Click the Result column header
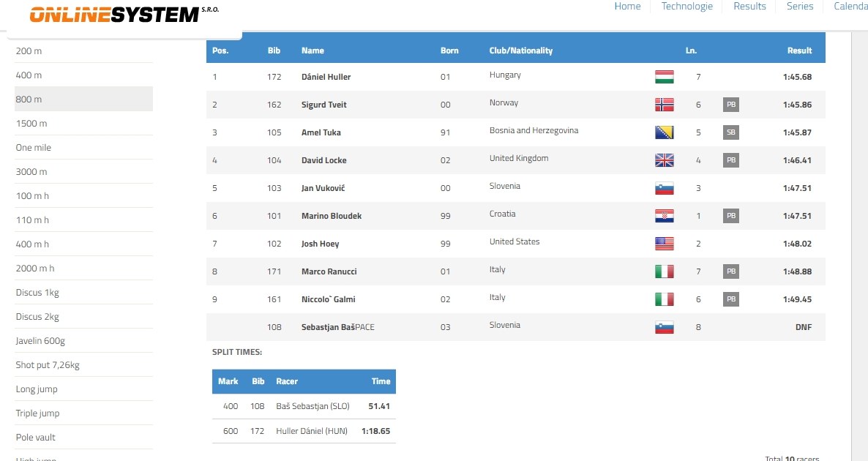Screen dimensions: 868x461 tap(799, 50)
